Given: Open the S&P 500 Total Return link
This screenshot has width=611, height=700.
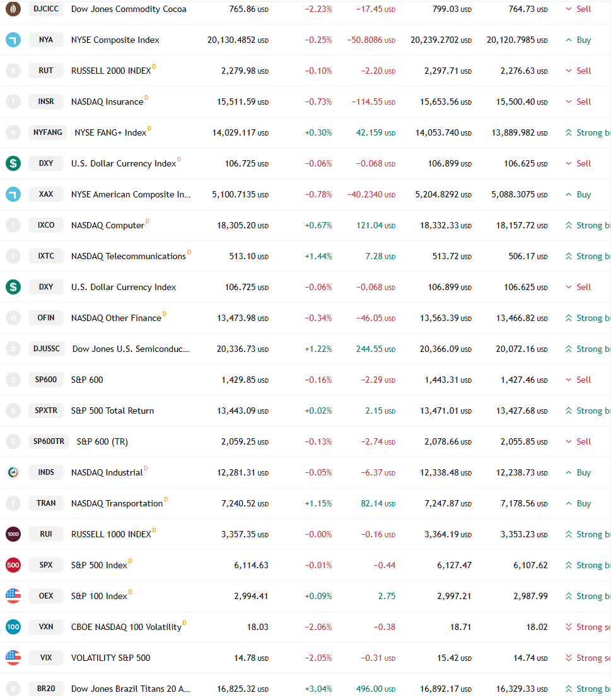Looking at the screenshot, I should [112, 411].
